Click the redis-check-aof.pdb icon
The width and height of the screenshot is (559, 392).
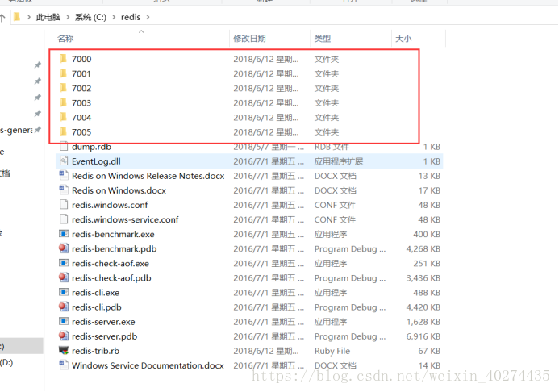tap(64, 277)
